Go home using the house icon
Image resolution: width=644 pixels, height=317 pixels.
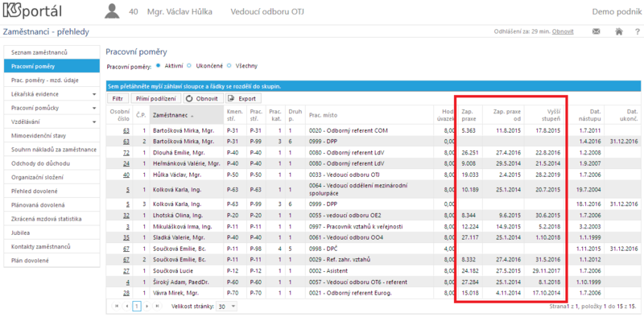pyautogui.click(x=619, y=31)
